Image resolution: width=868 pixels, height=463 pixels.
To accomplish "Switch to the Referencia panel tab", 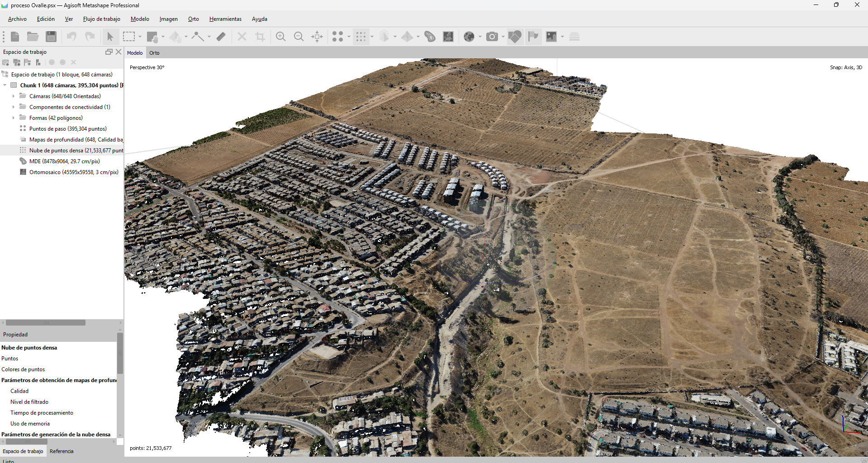I will tap(62, 451).
